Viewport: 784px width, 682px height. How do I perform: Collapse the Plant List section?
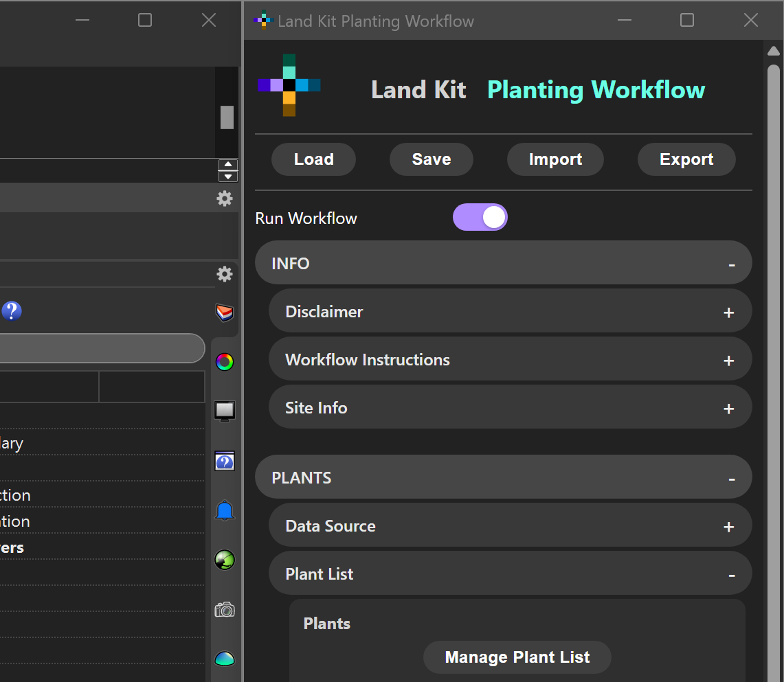(511, 573)
